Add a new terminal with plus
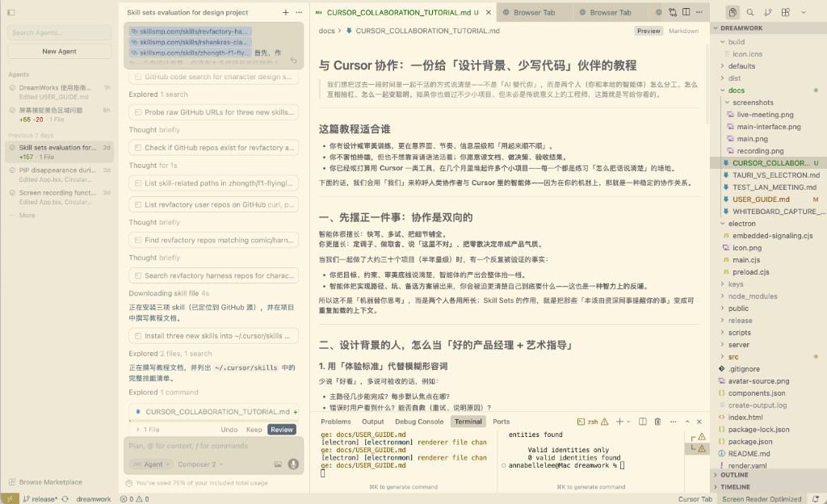The height and width of the screenshot is (504, 827). click(x=619, y=422)
